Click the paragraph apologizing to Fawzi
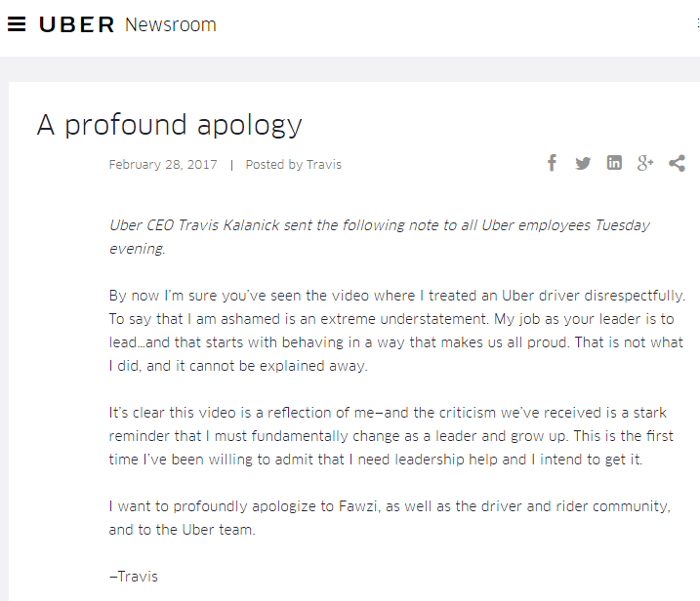Image resolution: width=700 pixels, height=601 pixels. 389,517
